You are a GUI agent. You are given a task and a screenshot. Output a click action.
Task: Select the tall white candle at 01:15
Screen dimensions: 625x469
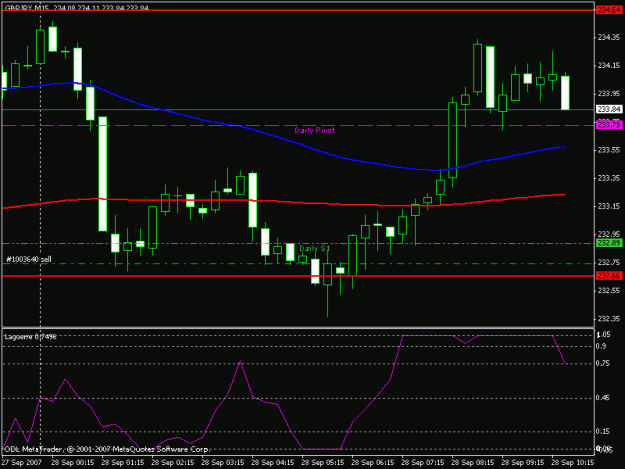(103, 174)
